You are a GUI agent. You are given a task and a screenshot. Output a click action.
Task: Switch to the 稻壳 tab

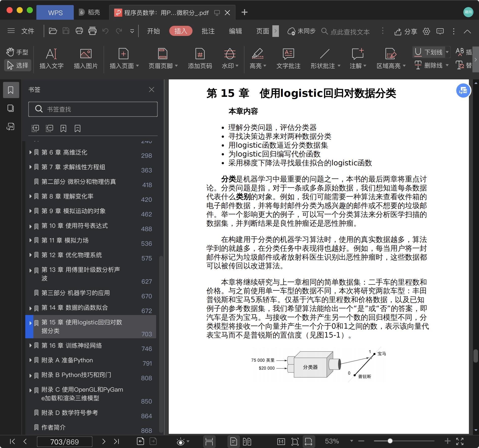coord(90,12)
